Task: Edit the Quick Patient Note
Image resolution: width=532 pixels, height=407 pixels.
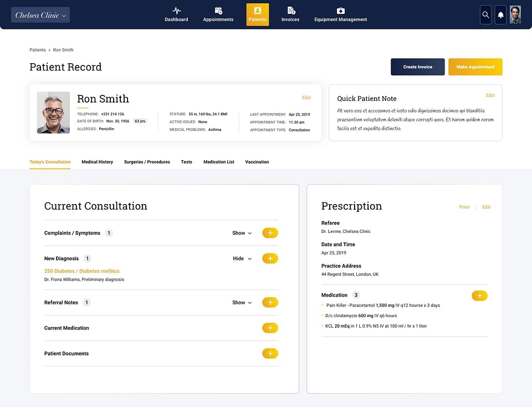Action: (490, 95)
